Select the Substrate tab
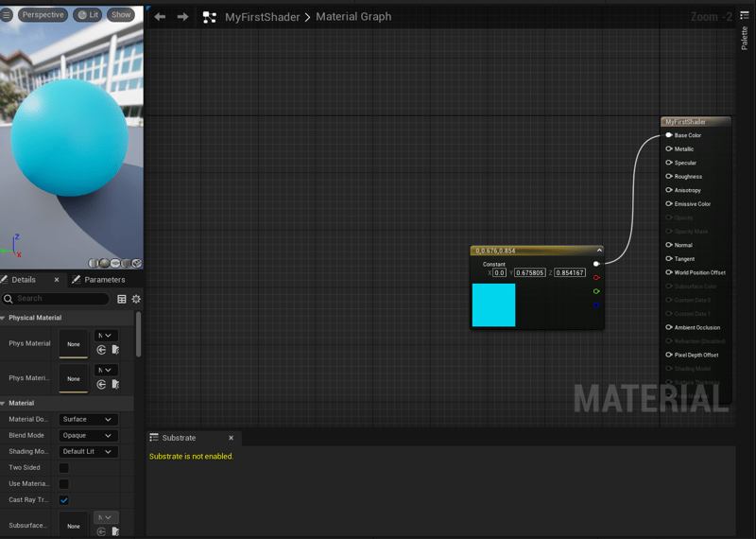 (x=179, y=438)
